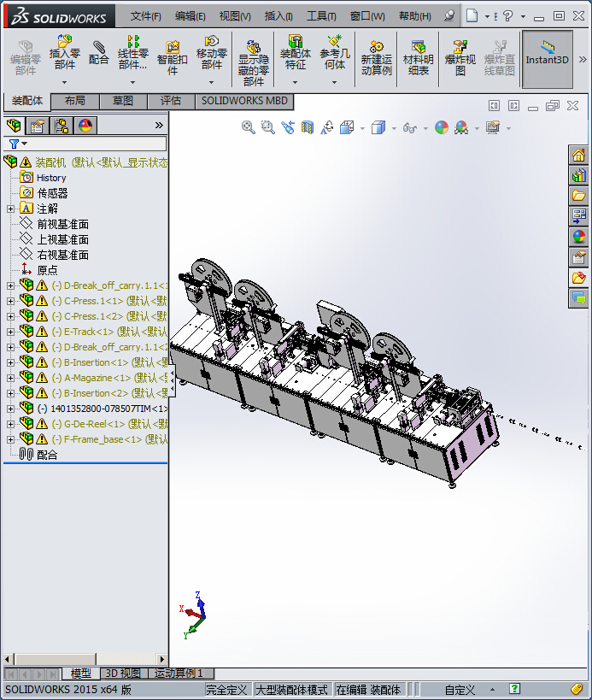Open Assembly Features (装配体特征) tool
Screen dimensions: 592x700
[296, 52]
